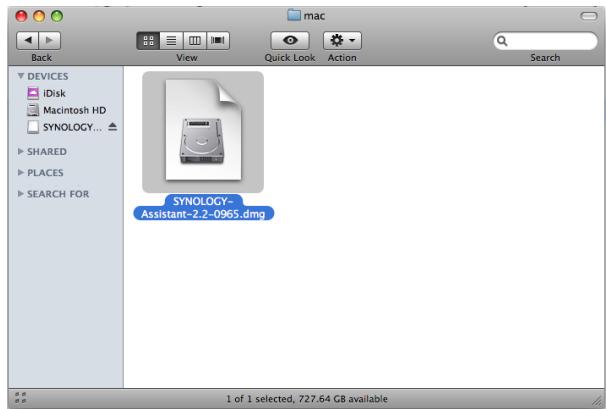Click the mac folder icon in title bar

click(294, 15)
